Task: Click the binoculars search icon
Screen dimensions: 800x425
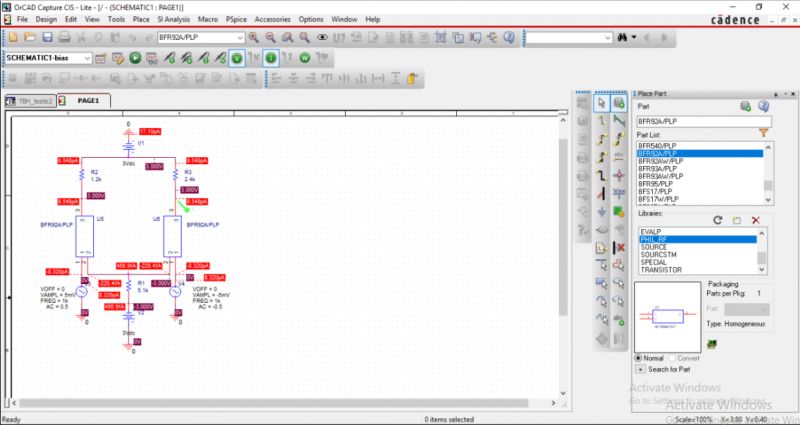Action: point(622,37)
